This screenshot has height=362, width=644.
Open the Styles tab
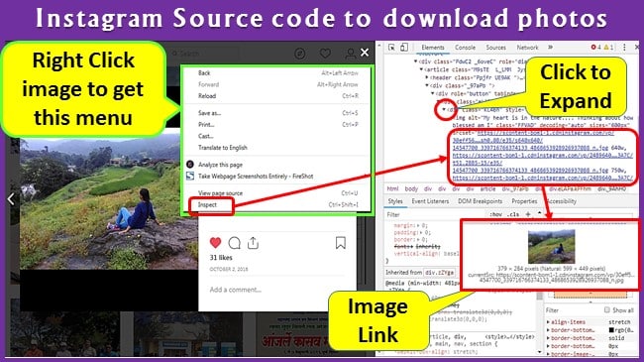(x=395, y=201)
